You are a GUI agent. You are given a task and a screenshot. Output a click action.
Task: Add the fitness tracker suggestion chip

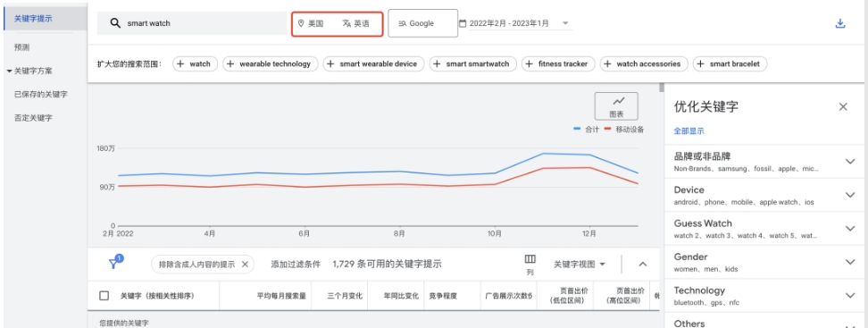point(558,63)
